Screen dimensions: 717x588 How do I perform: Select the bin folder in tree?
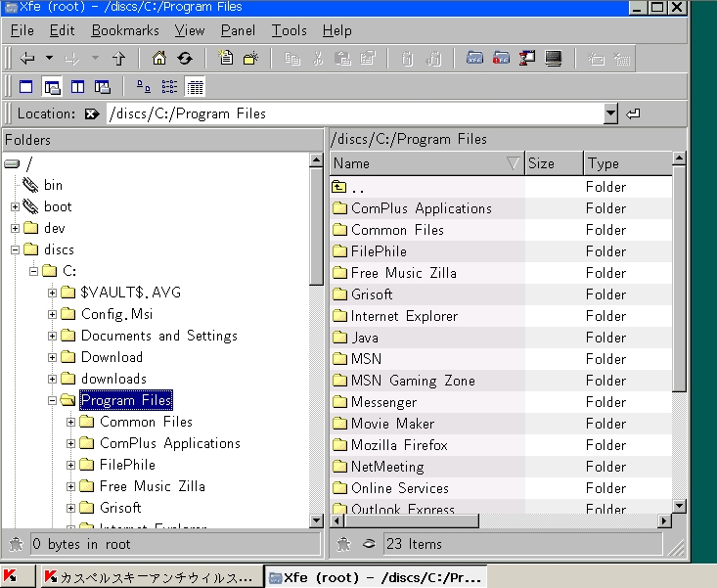pyautogui.click(x=53, y=185)
